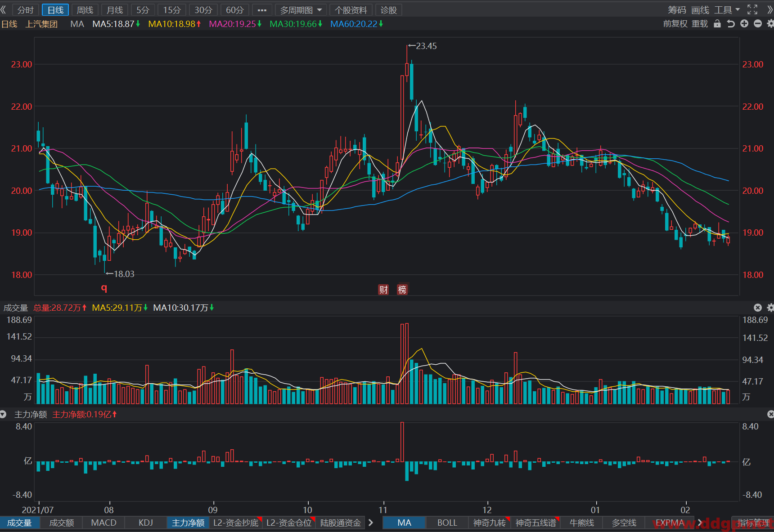The width and height of the screenshot is (774, 532).
Task: Activate 画线 drawing tools
Action: (700, 10)
